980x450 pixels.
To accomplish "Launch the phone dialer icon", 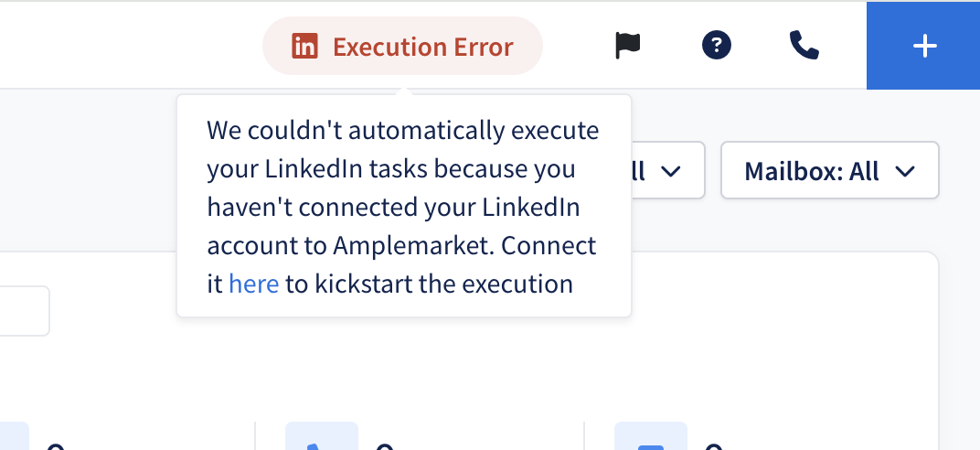I will (804, 46).
